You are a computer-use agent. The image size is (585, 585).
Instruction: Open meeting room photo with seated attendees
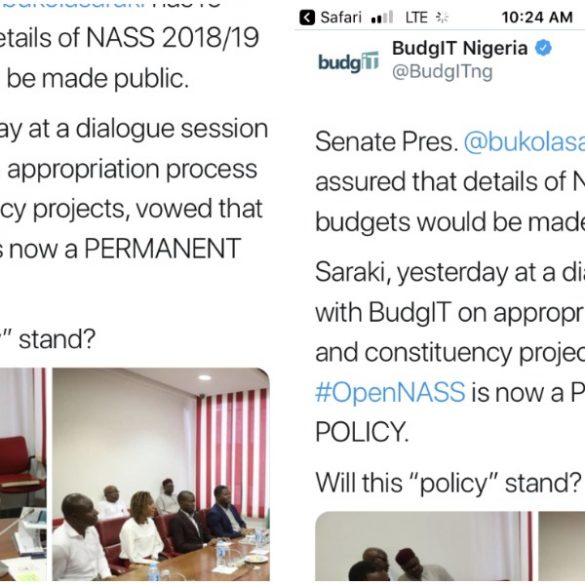point(161,474)
